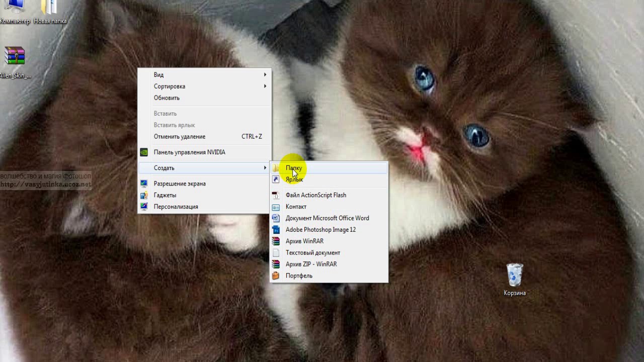Click the Новая папка label text
The width and height of the screenshot is (644, 362).
tap(50, 21)
